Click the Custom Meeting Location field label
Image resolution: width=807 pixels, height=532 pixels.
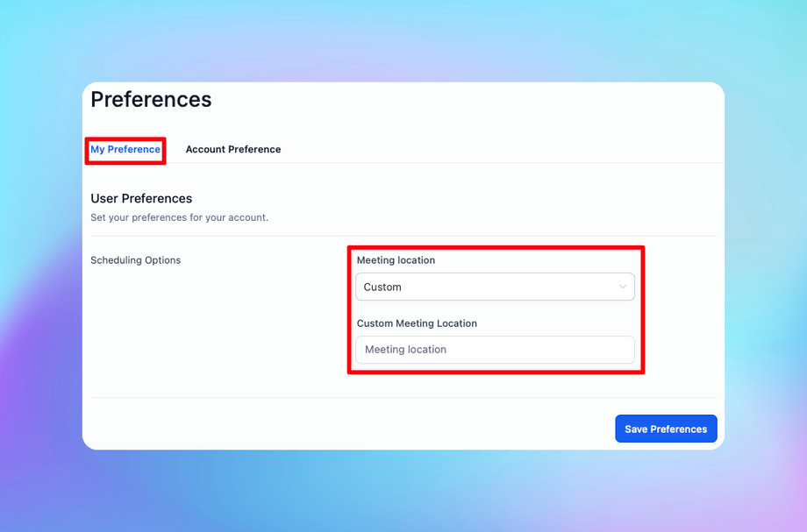pos(417,323)
